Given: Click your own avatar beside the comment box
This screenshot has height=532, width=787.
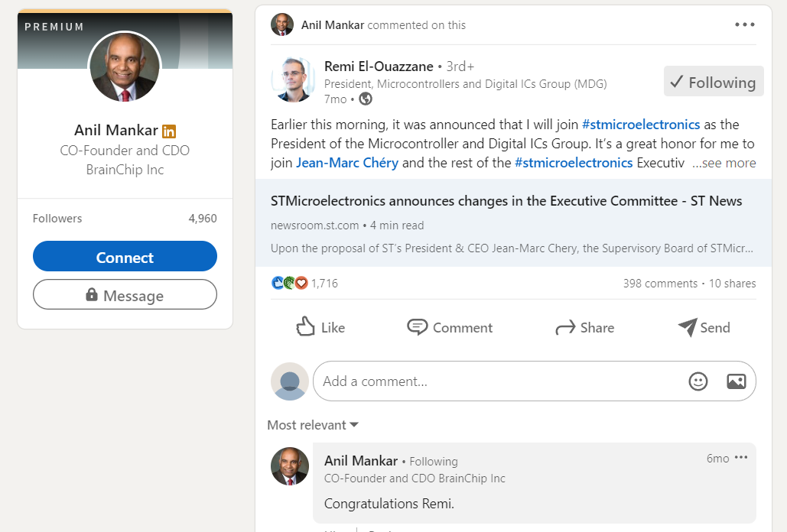Looking at the screenshot, I should [290, 381].
